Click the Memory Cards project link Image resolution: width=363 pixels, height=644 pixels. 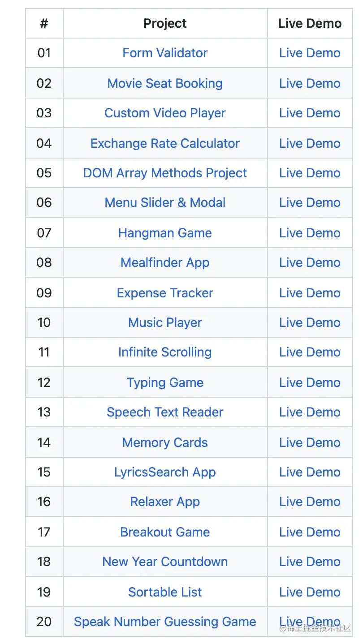(x=165, y=442)
